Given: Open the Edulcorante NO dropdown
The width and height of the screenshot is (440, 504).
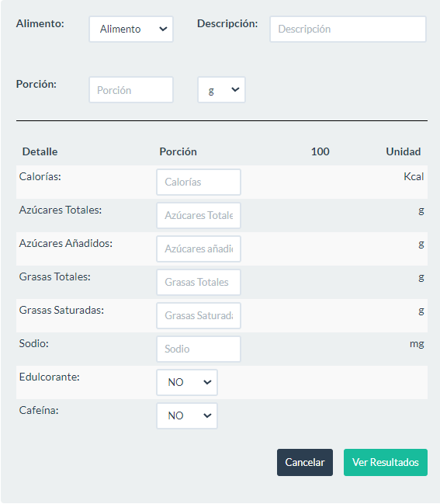Looking at the screenshot, I should (187, 383).
